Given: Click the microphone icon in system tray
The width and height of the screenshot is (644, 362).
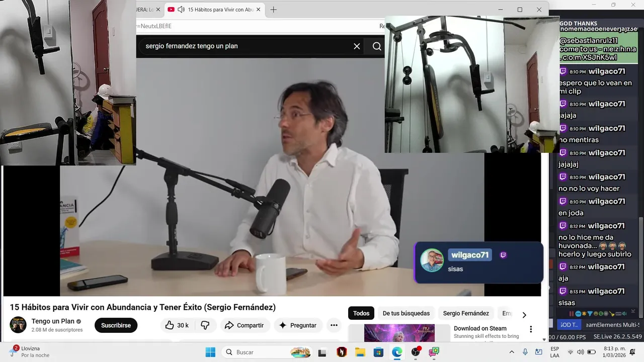Looking at the screenshot, I should (x=525, y=352).
